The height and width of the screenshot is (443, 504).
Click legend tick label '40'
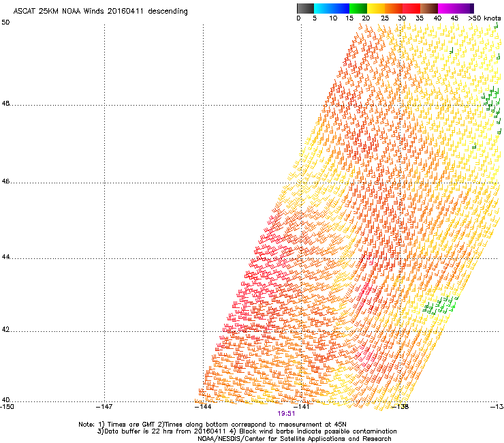[437, 18]
